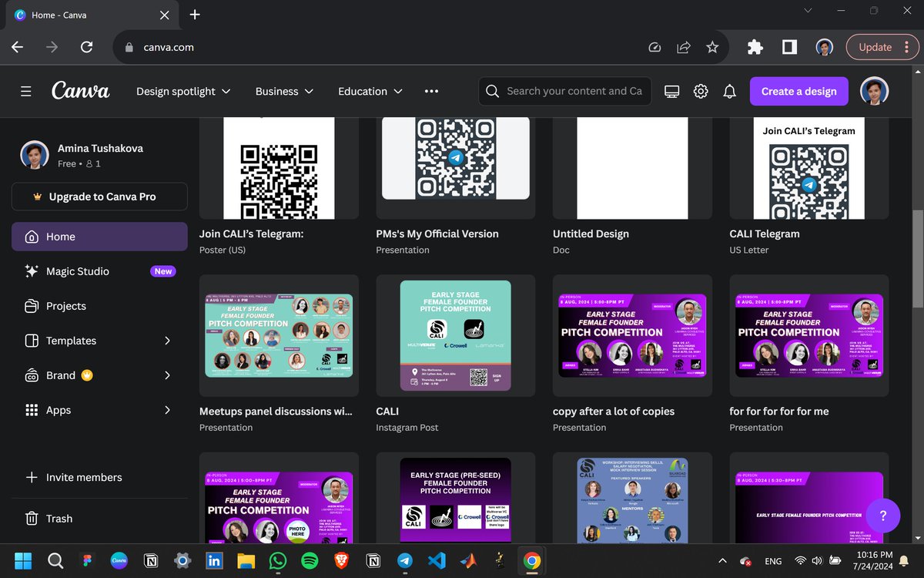Click the share page icon in address bar
The height and width of the screenshot is (578, 924).
pyautogui.click(x=683, y=47)
